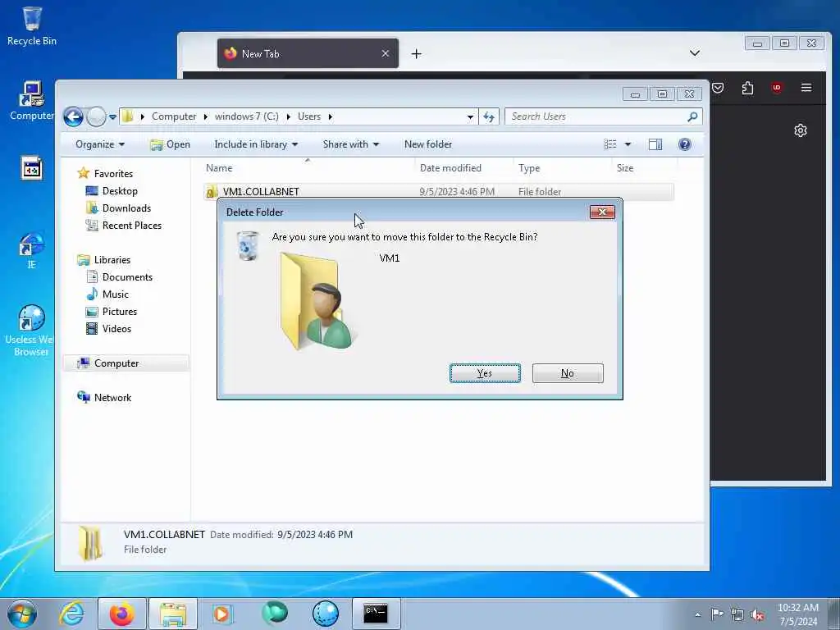Open Desktop in Favorites
Viewport: 840px width, 630px height.
[x=112, y=191]
